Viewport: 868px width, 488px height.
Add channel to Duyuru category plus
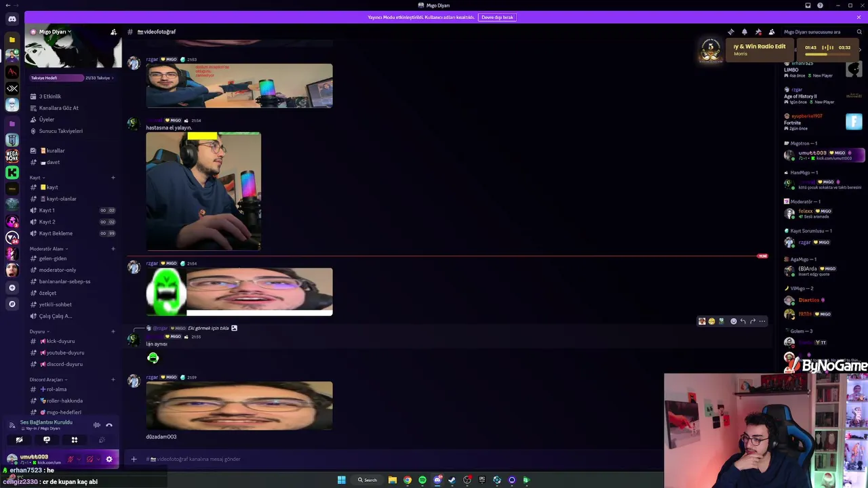[x=113, y=331]
